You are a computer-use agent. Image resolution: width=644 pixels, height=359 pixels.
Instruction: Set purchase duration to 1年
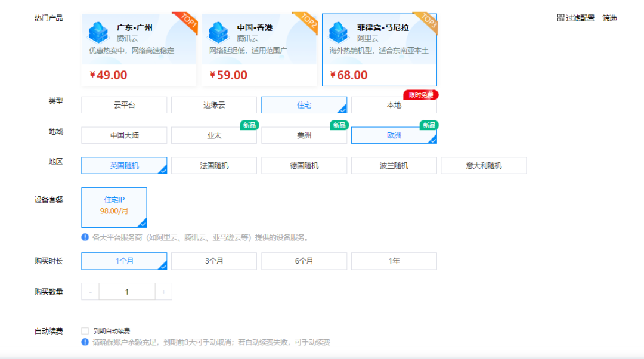394,261
